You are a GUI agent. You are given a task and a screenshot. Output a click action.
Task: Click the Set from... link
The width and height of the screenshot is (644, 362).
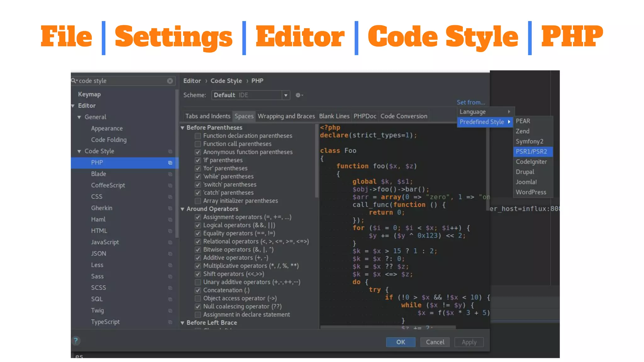471,102
